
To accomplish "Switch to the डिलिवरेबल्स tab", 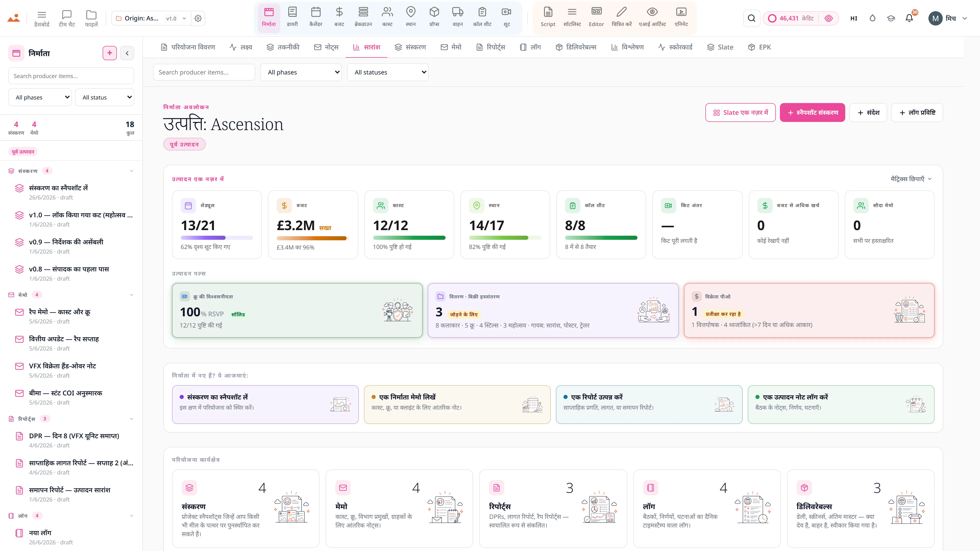I will click(576, 47).
